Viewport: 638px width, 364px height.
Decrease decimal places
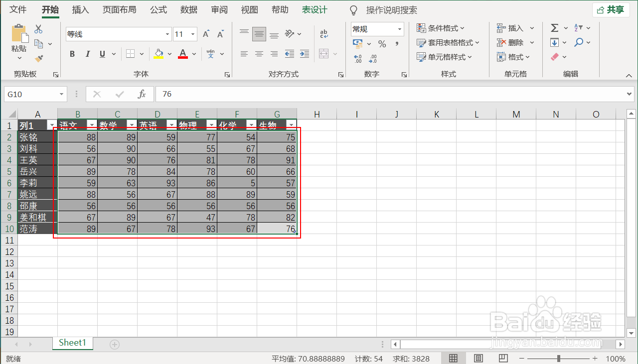click(373, 59)
